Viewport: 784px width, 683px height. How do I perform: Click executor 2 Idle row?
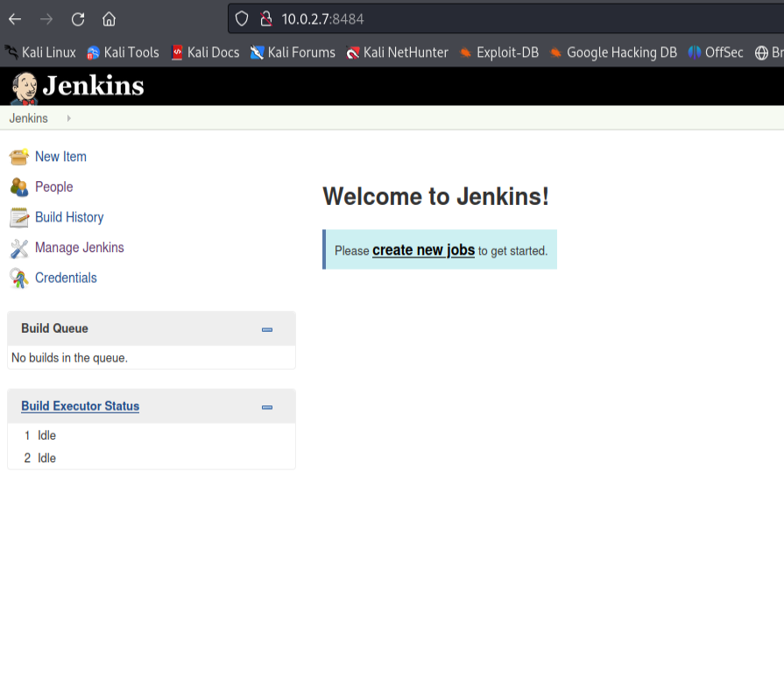coord(151,458)
